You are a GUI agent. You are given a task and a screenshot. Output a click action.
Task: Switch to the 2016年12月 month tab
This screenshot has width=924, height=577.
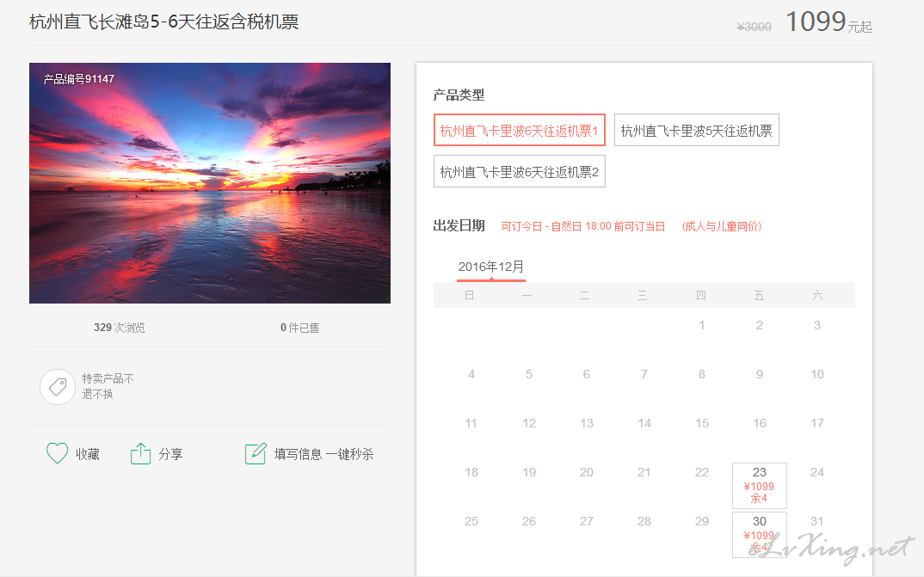[491, 267]
